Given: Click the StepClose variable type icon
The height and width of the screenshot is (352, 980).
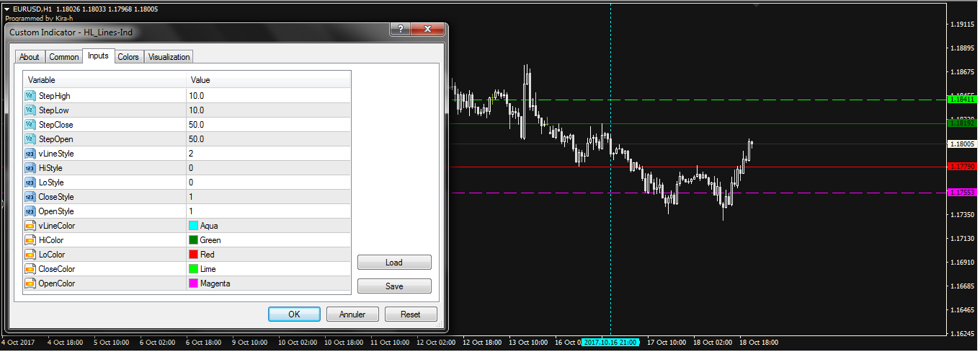Looking at the screenshot, I should click(30, 125).
